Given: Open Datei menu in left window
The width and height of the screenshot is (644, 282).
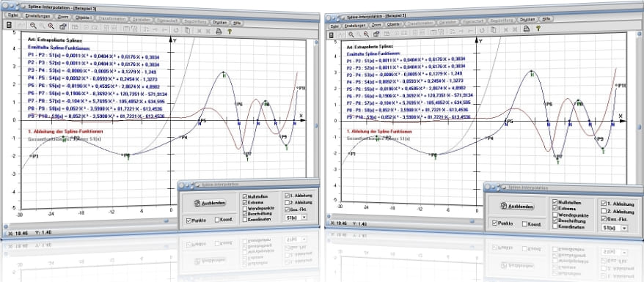Looking at the screenshot, I should pos(12,15).
